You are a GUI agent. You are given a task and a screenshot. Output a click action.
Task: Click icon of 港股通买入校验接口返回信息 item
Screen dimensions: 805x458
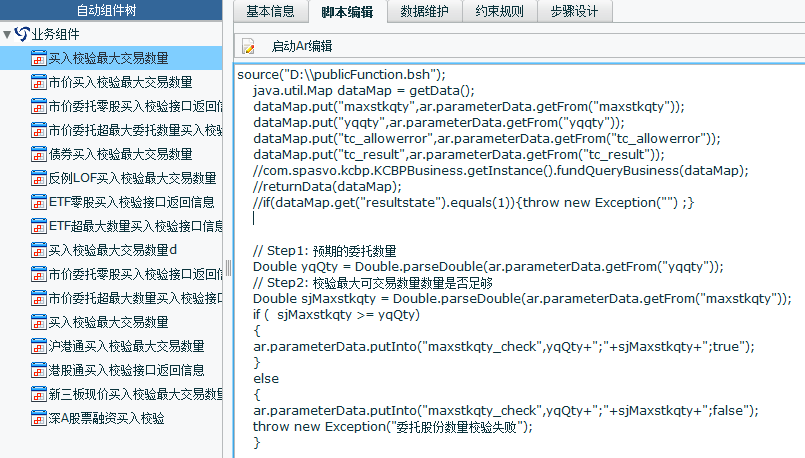(x=39, y=371)
